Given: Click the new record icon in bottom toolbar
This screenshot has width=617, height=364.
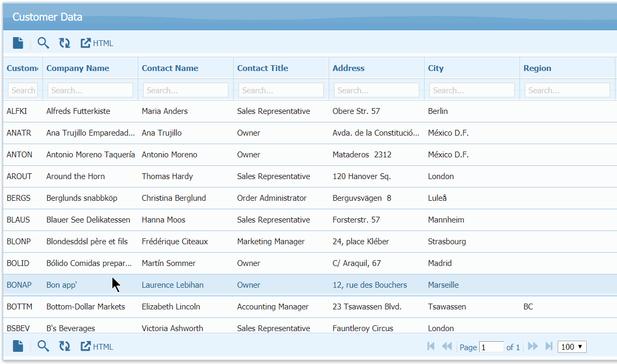Looking at the screenshot, I should [18, 347].
